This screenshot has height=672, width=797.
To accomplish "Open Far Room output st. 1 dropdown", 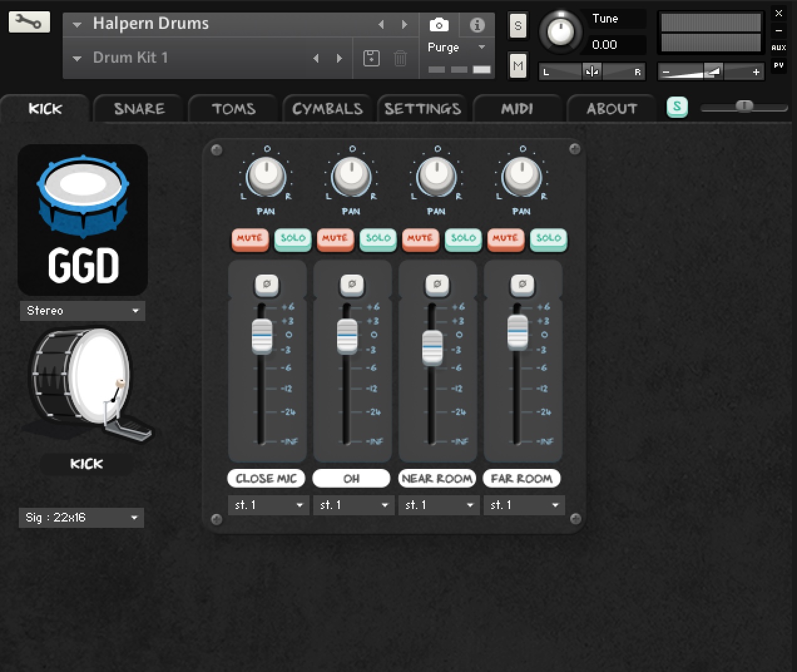I will pos(524,505).
